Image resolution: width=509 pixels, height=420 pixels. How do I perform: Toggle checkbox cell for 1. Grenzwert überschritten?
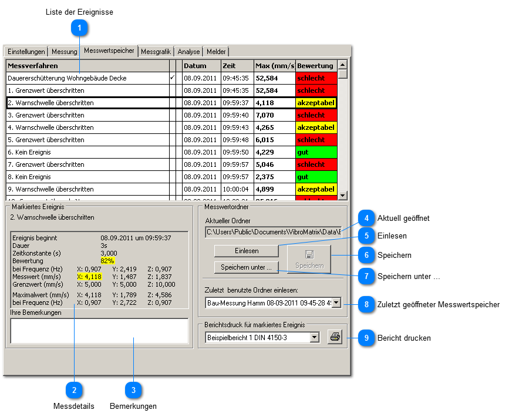(172, 90)
